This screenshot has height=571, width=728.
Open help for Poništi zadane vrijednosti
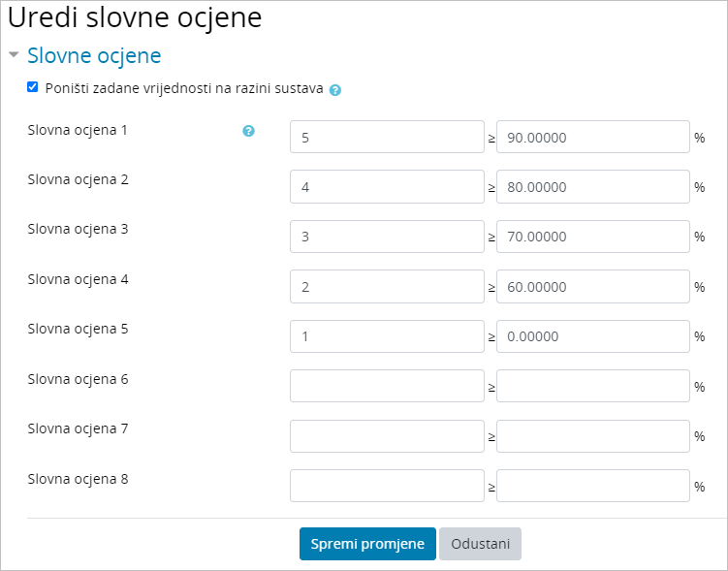pos(335,90)
